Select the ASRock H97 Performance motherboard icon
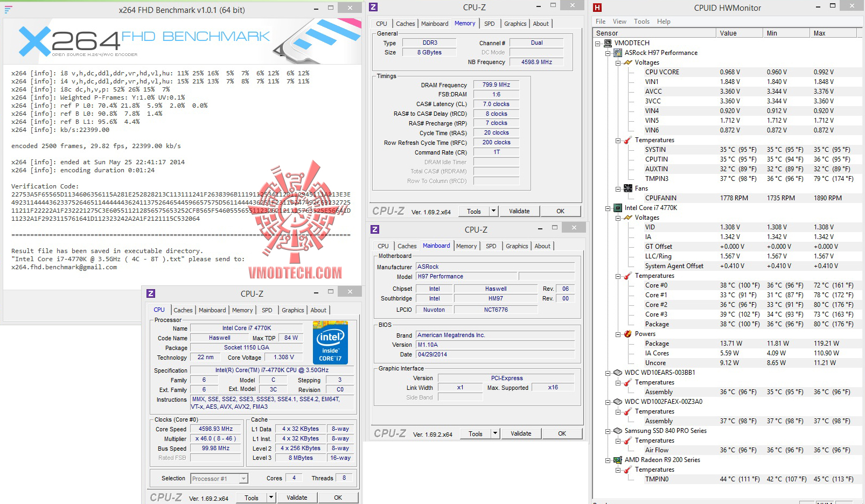 click(618, 53)
